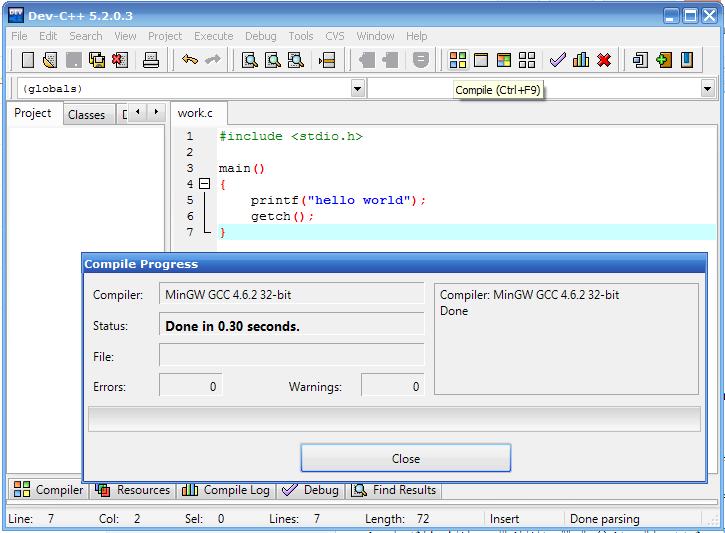Switch to the Project browser tab

click(33, 113)
